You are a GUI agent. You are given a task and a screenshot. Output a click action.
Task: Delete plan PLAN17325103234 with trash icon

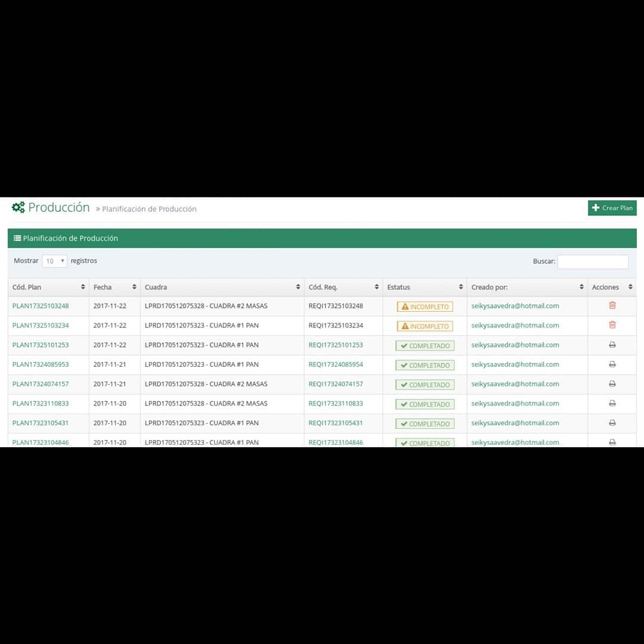pos(612,325)
